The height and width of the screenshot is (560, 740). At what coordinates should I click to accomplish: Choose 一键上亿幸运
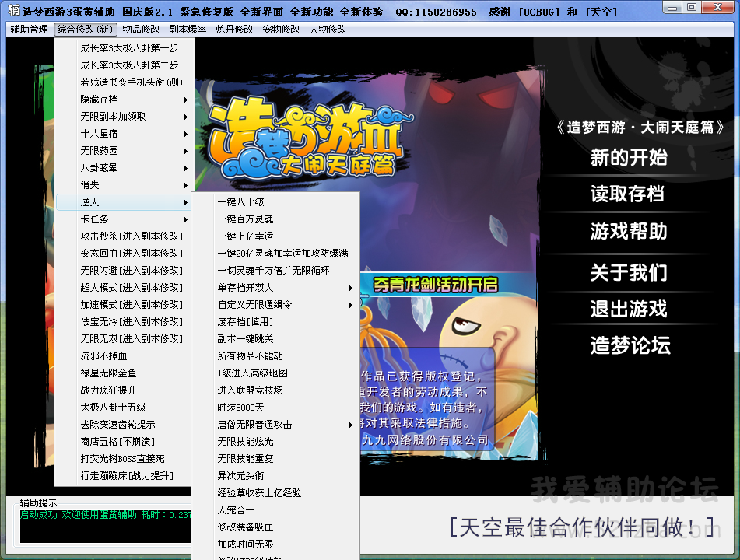click(x=275, y=236)
